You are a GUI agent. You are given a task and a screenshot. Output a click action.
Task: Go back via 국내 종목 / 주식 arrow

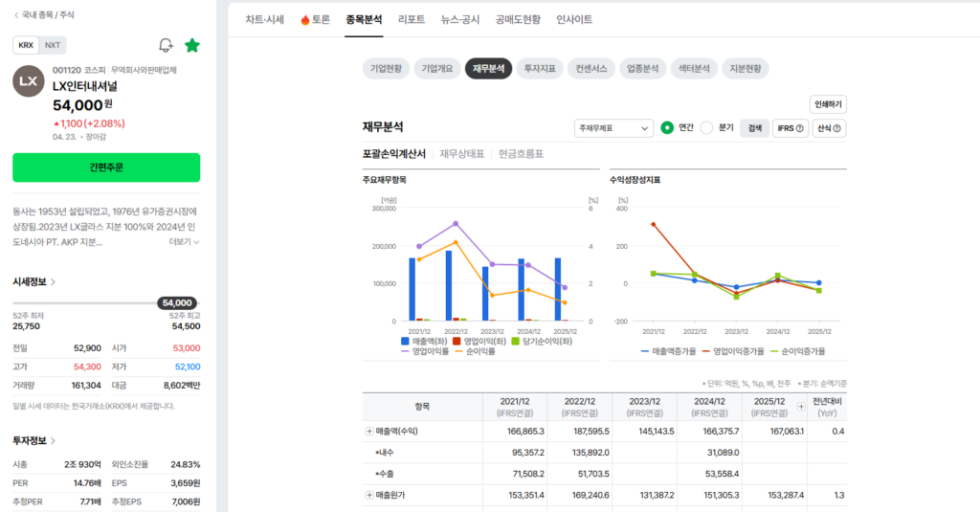pyautogui.click(x=16, y=15)
